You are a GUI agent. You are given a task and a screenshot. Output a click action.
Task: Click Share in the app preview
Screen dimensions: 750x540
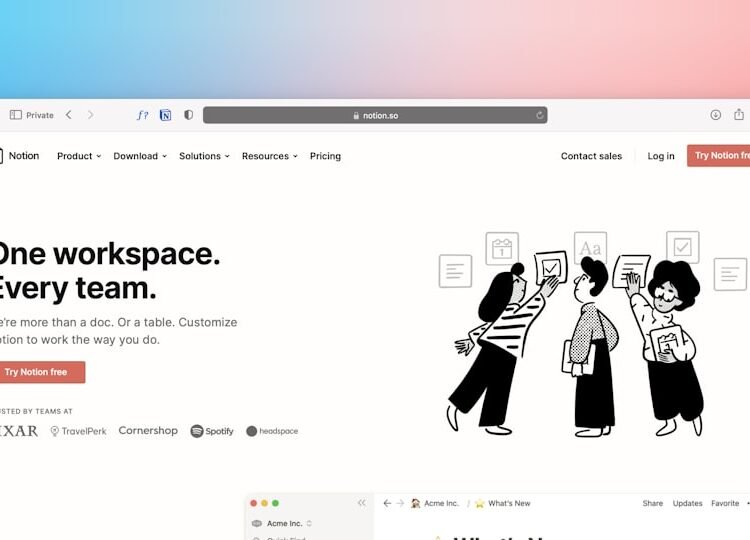pyautogui.click(x=652, y=503)
